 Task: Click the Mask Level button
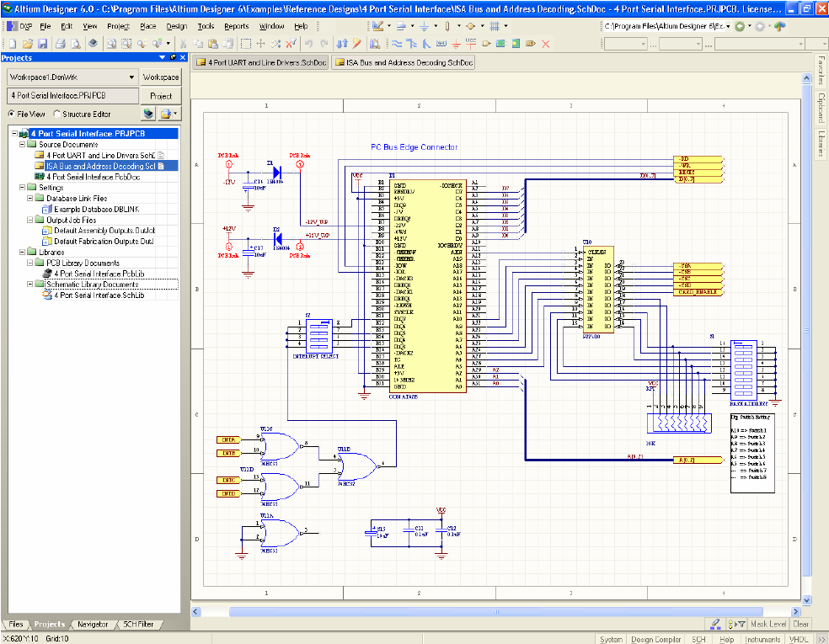tap(768, 624)
